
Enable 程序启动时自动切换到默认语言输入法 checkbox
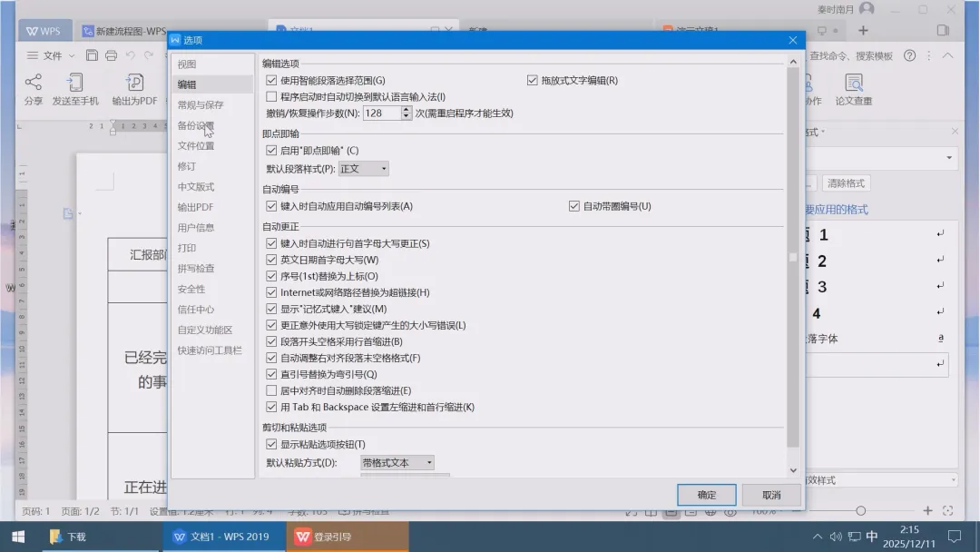coord(271,96)
